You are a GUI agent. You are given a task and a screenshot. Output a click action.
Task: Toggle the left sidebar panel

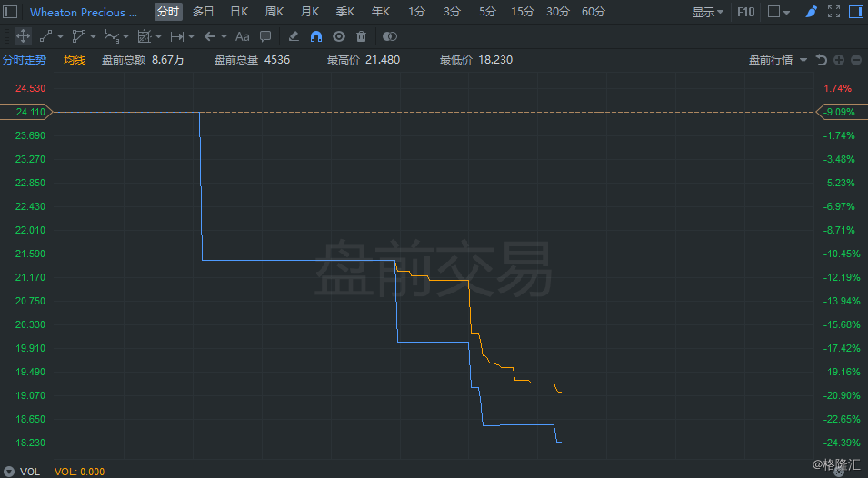point(10,12)
